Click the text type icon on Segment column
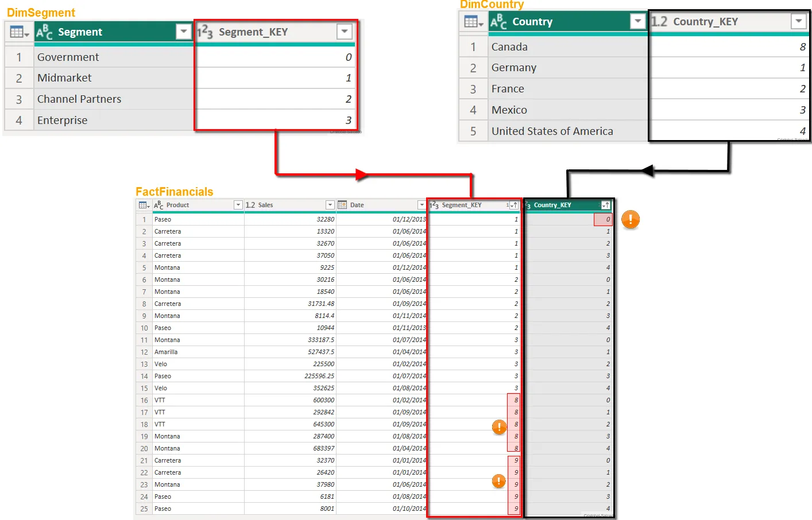Viewport: 812px width, 520px height. [x=44, y=32]
